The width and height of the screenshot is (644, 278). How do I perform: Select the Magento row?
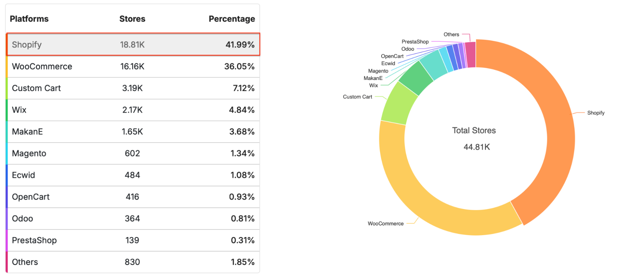coord(133,153)
